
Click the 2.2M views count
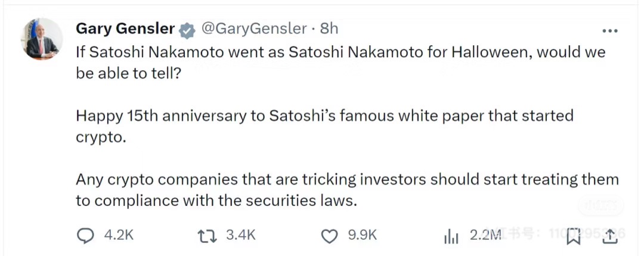pos(485,236)
